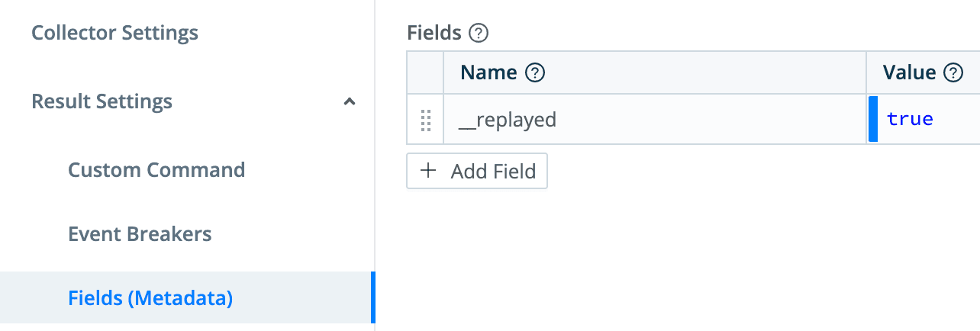The image size is (980, 331).
Task: Click blue marker bar in Value cell
Action: [872, 120]
